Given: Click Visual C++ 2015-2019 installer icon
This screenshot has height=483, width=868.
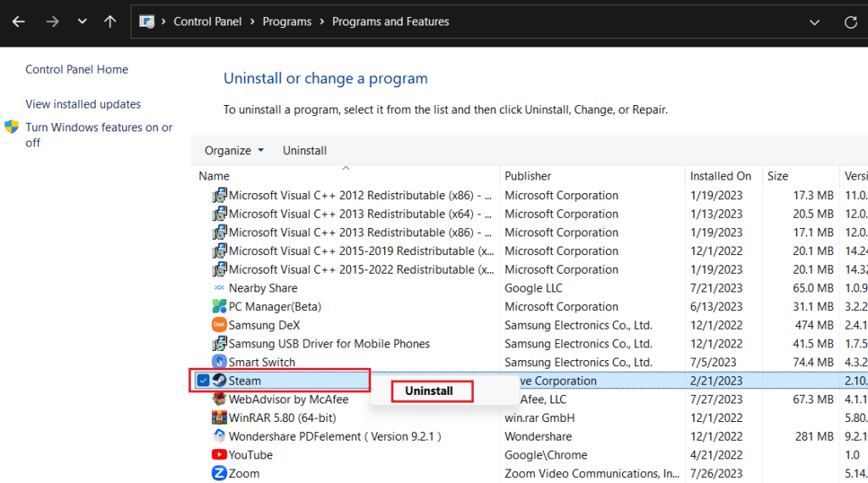Looking at the screenshot, I should click(220, 251).
